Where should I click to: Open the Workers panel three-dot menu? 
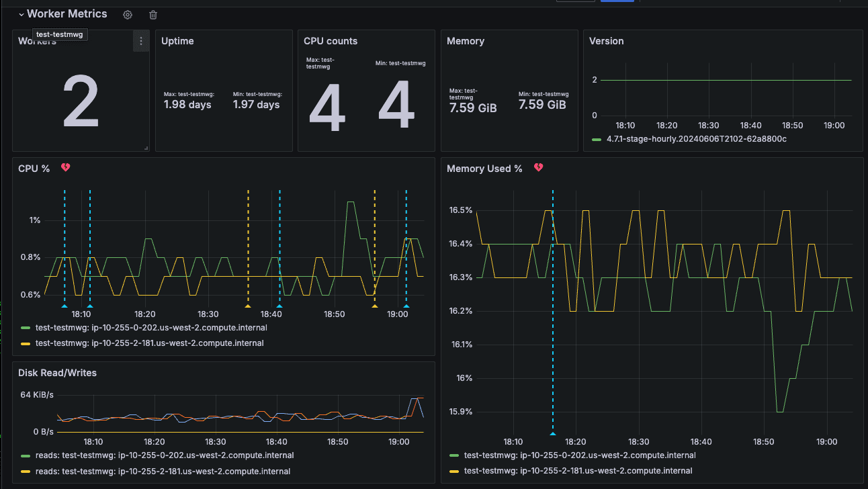click(140, 41)
